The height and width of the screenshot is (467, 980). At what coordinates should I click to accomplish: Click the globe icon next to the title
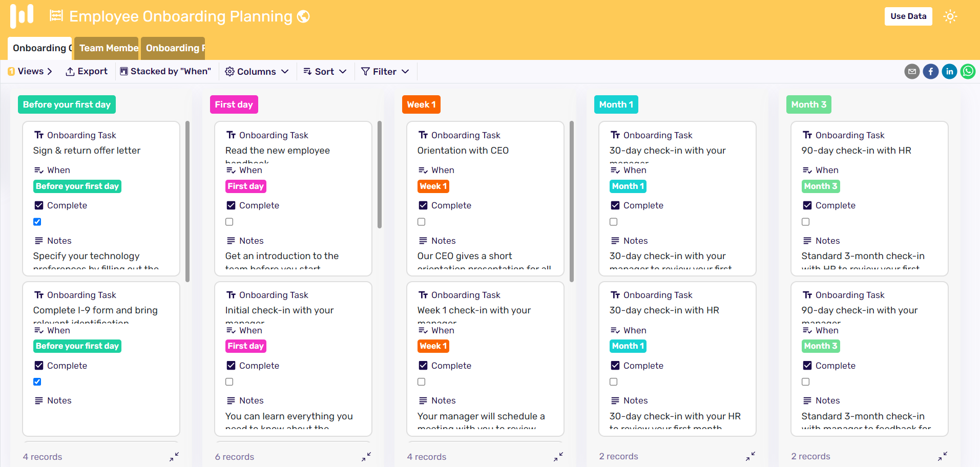click(303, 16)
